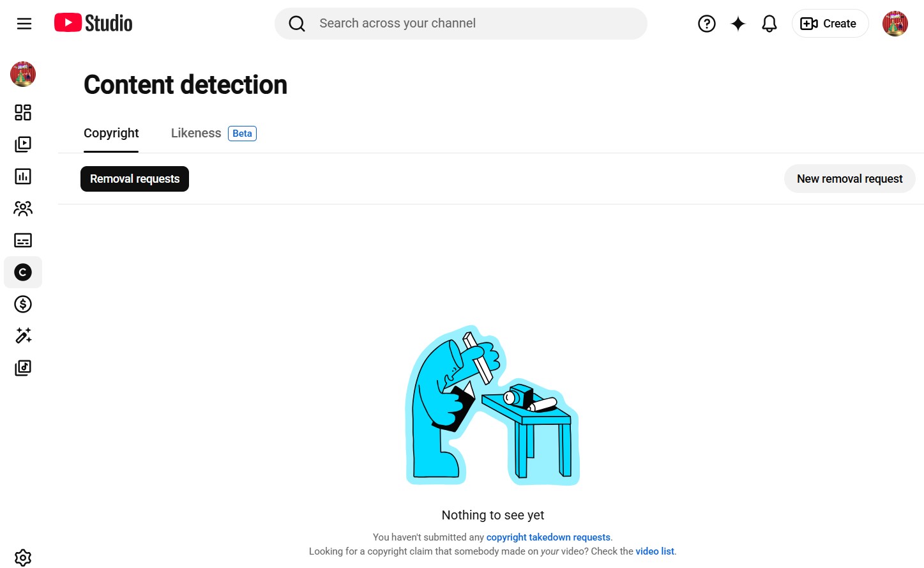Follow the copyright takedown requests link
The height and width of the screenshot is (568, 924).
[549, 537]
